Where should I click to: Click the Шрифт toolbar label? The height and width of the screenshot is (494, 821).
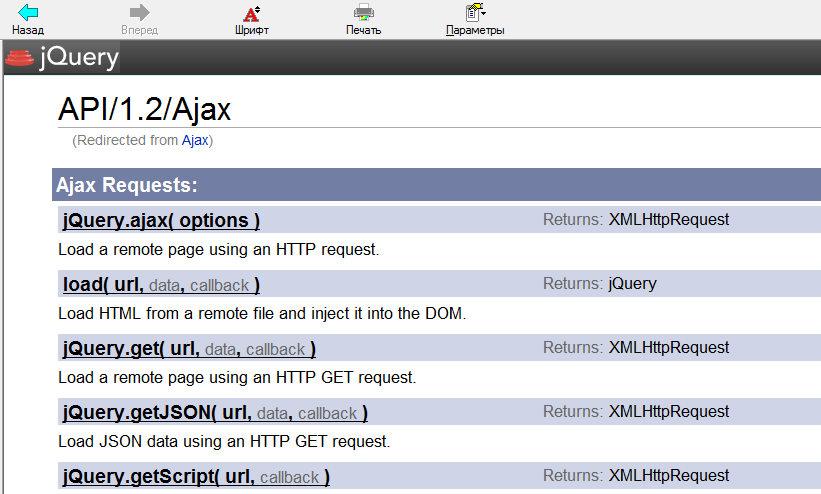(252, 30)
